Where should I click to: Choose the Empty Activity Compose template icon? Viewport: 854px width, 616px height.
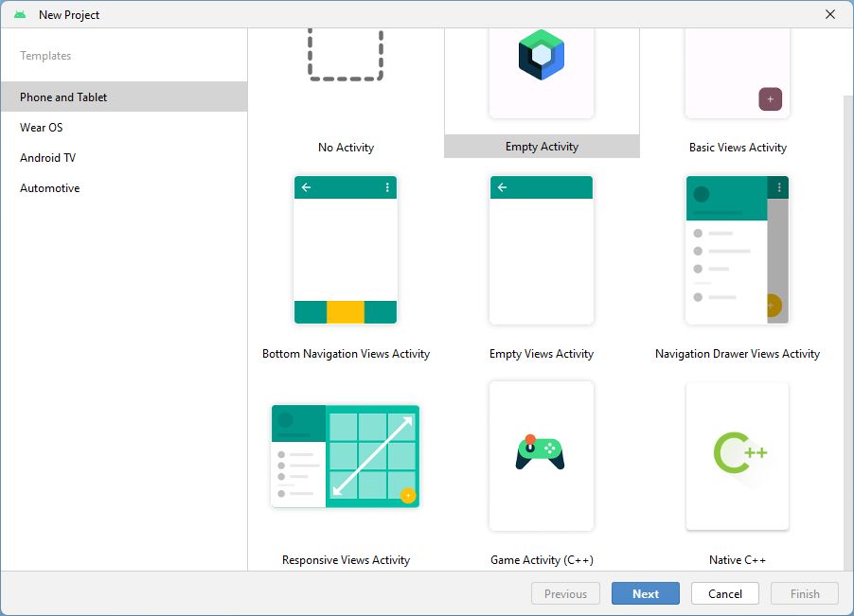pyautogui.click(x=542, y=55)
